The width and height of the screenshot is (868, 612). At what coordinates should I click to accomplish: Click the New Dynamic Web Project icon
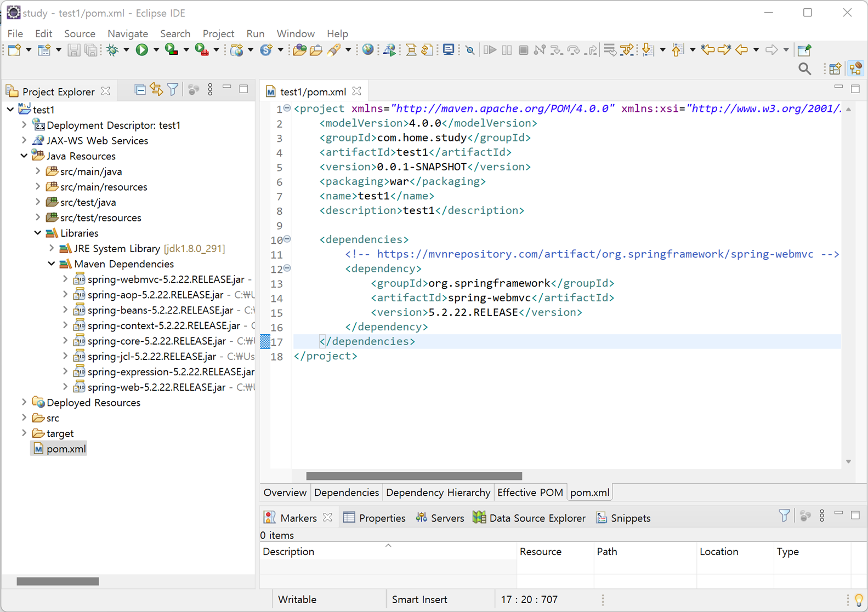[236, 50]
